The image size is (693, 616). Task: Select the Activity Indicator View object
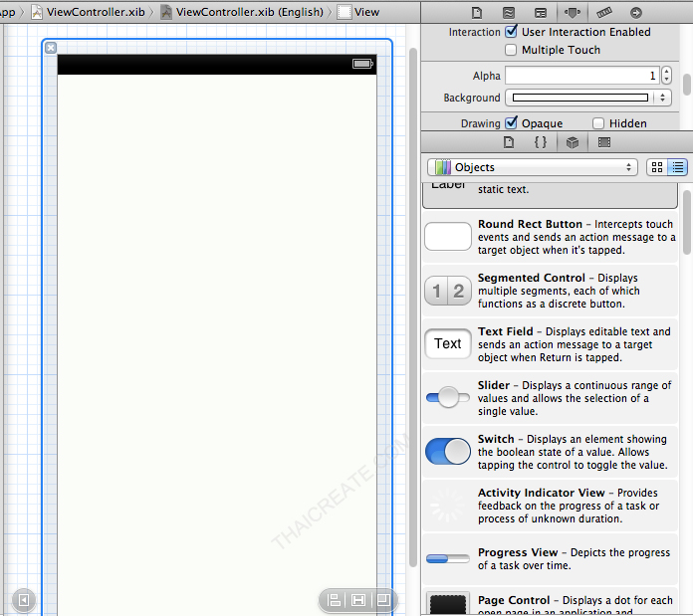[x=550, y=506]
